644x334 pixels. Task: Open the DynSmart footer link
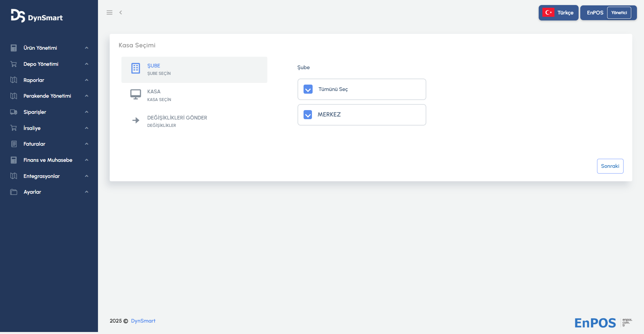pos(143,321)
